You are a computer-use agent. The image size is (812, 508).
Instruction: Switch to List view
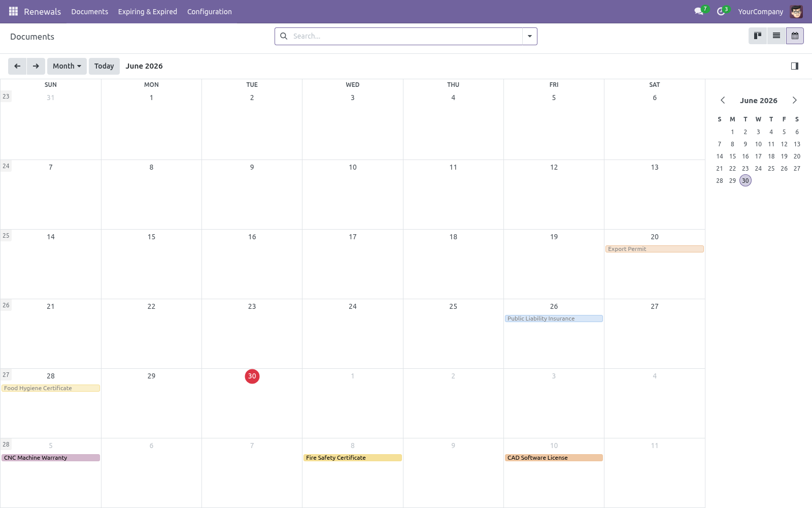tap(776, 36)
